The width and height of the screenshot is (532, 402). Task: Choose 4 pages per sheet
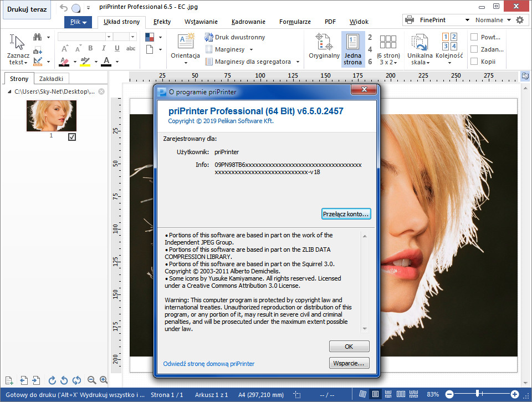click(x=370, y=49)
